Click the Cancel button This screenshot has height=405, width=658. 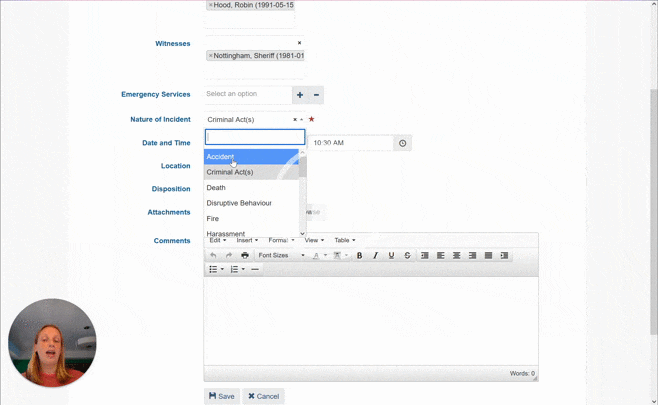(x=263, y=396)
